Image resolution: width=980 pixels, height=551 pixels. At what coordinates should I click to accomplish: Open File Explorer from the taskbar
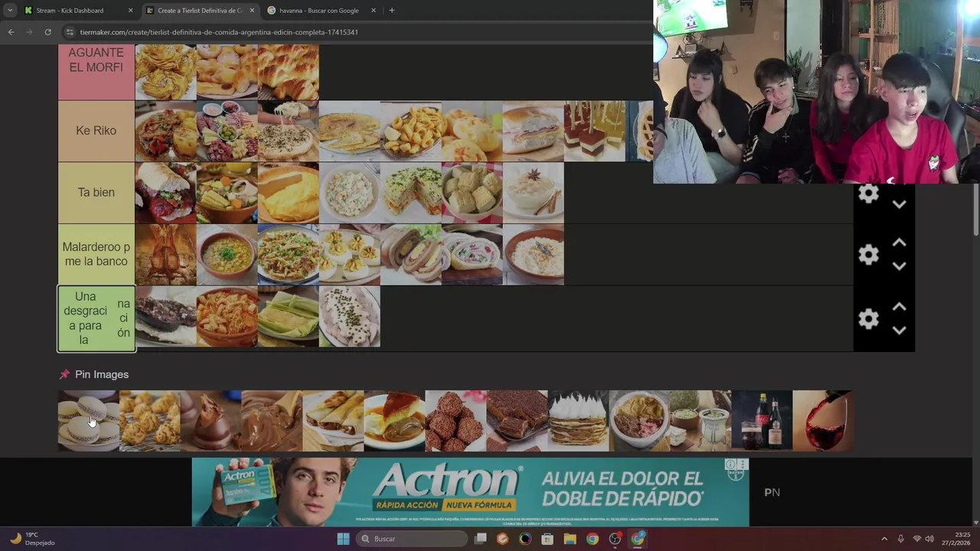(570, 539)
